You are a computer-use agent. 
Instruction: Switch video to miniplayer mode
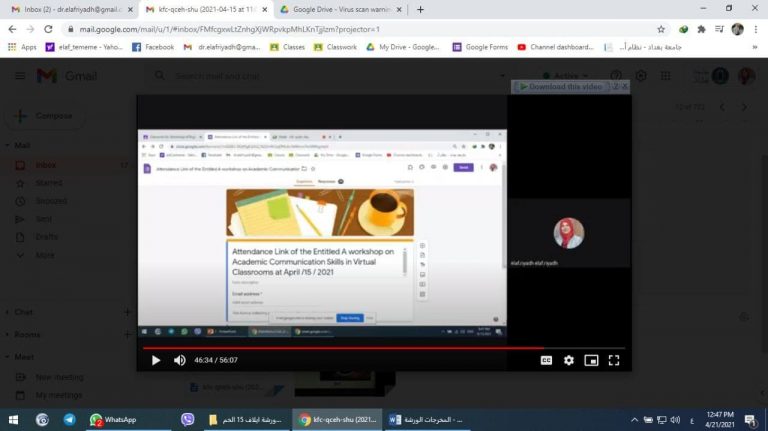(x=591, y=360)
